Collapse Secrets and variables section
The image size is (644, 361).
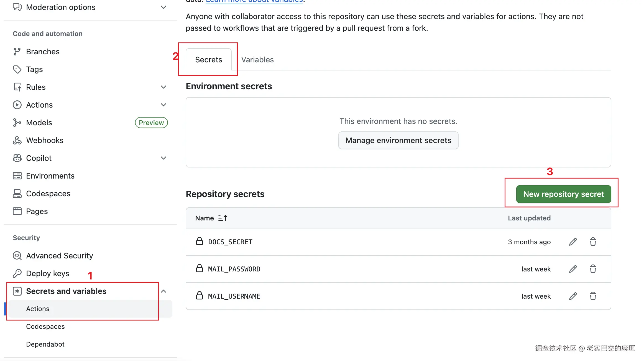pos(163,291)
